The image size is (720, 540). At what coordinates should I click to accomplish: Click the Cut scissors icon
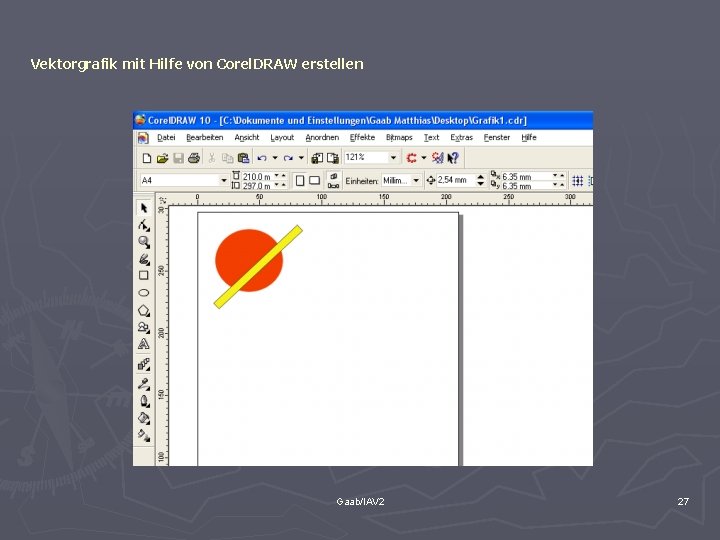click(212, 158)
